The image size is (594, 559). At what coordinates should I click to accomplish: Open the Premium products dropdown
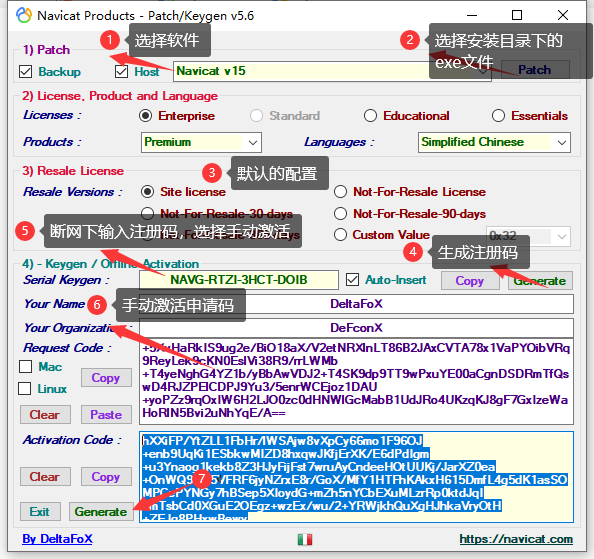pyautogui.click(x=201, y=142)
